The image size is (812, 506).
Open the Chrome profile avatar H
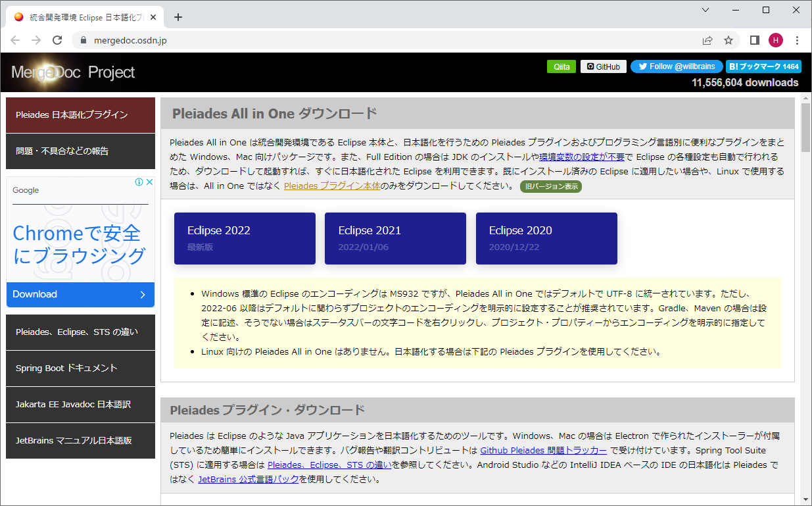[776, 40]
